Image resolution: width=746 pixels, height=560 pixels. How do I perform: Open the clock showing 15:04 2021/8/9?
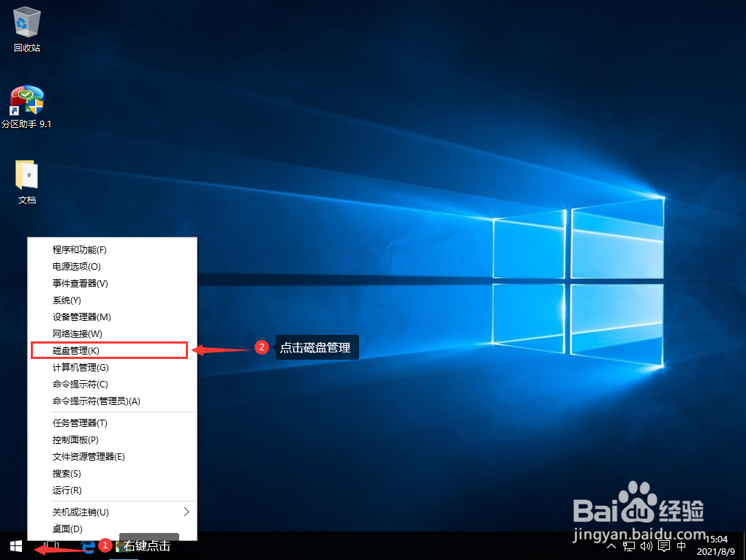click(716, 545)
